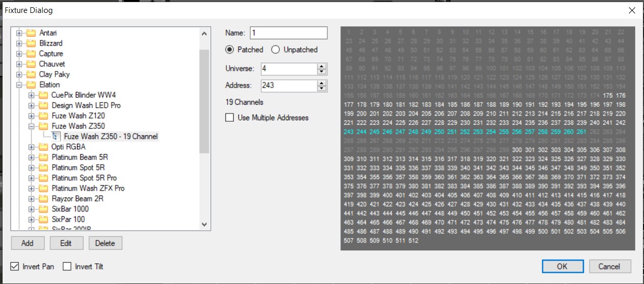The height and width of the screenshot is (284, 644).
Task: Select the Platinum Wash ZFX Pro item
Action: pos(88,189)
